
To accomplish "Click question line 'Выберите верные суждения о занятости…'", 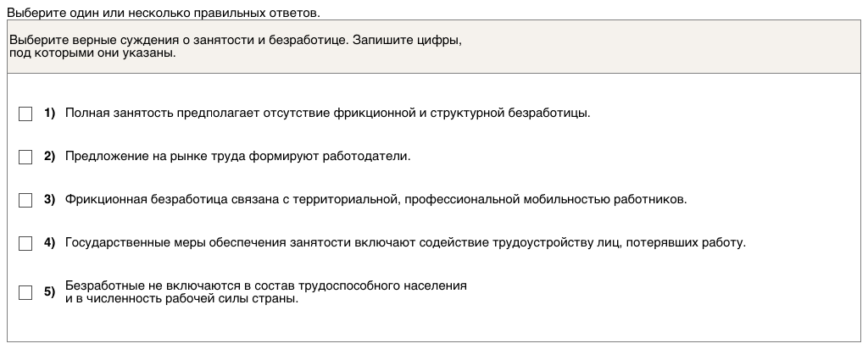I will tap(236, 41).
